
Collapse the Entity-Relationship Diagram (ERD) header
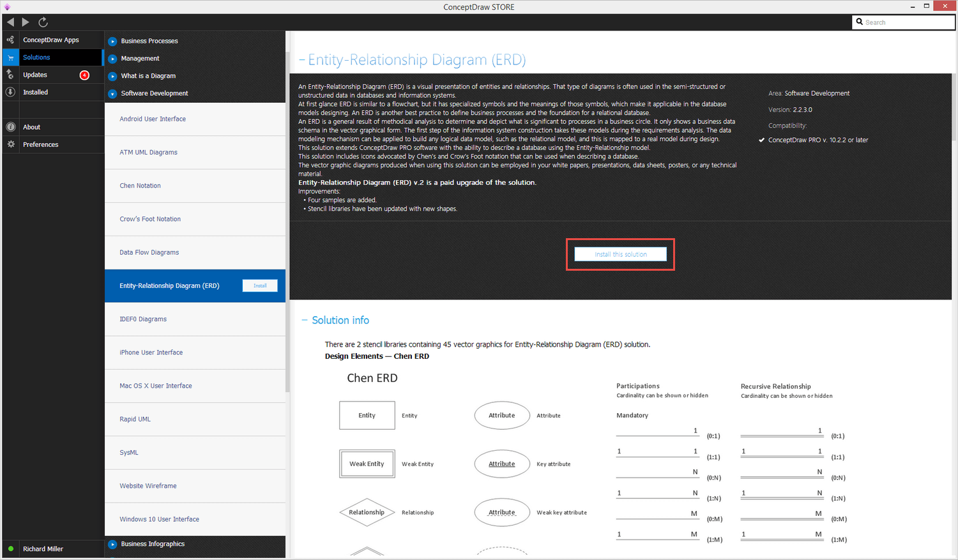coord(302,61)
